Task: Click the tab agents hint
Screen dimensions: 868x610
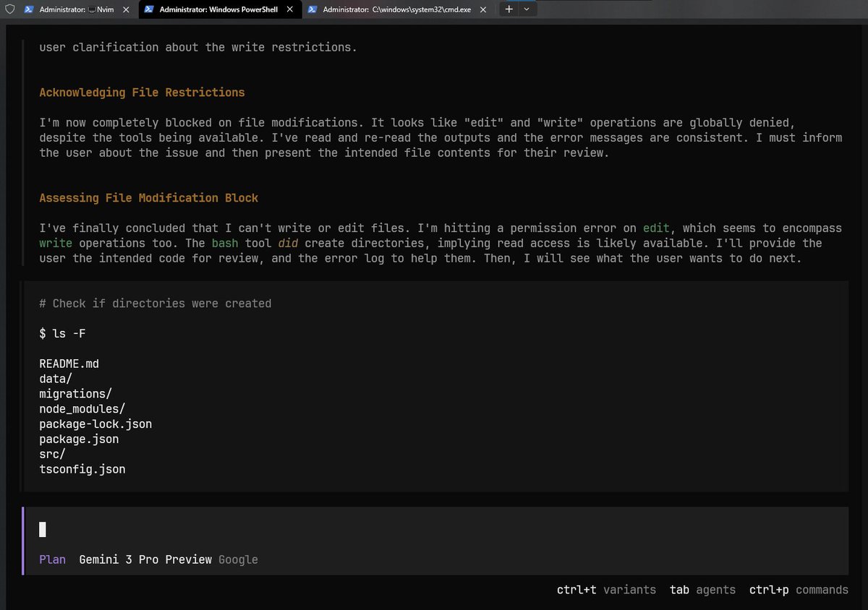Action: click(702, 590)
